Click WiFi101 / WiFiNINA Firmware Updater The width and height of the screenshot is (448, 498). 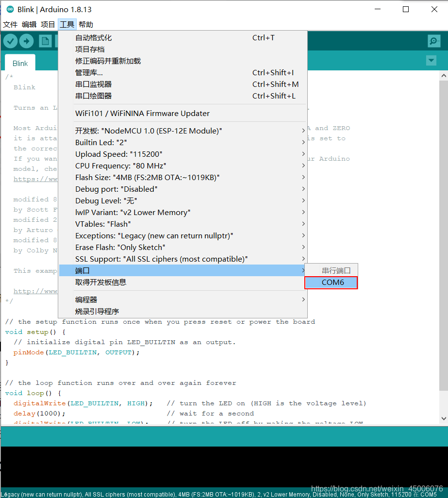tap(183, 114)
